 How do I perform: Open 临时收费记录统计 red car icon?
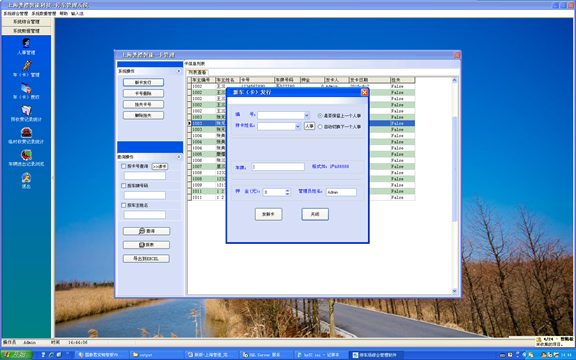26,132
